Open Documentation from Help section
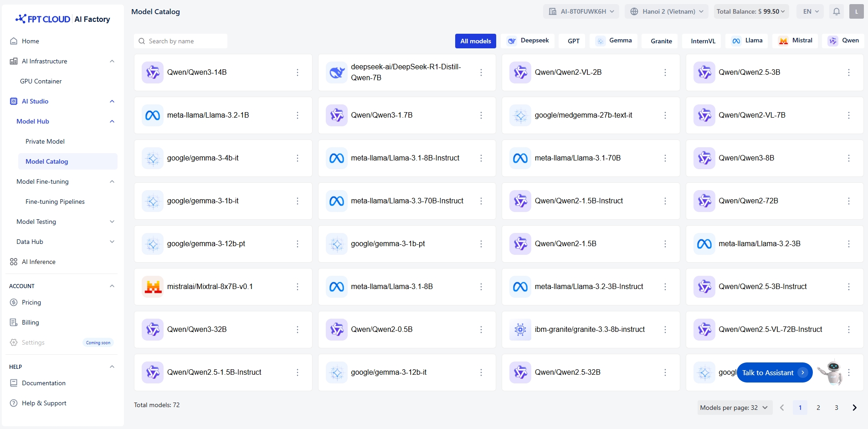The image size is (868, 429). [x=43, y=383]
